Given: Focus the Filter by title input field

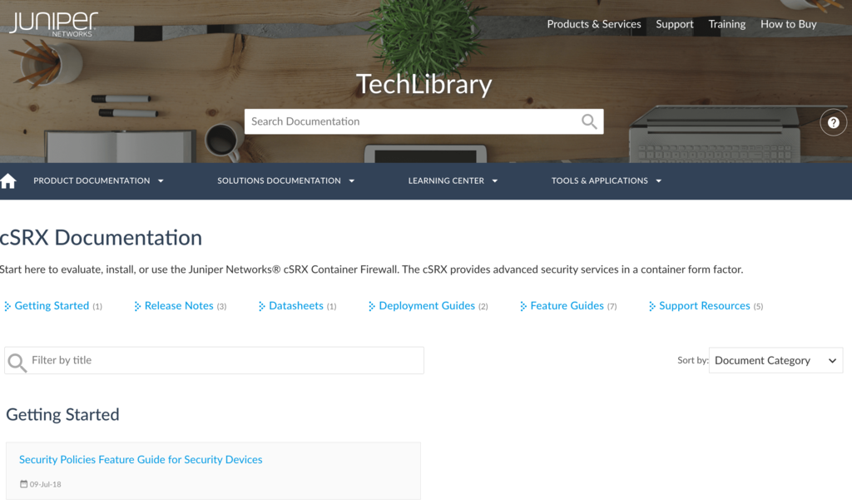Looking at the screenshot, I should (214, 361).
